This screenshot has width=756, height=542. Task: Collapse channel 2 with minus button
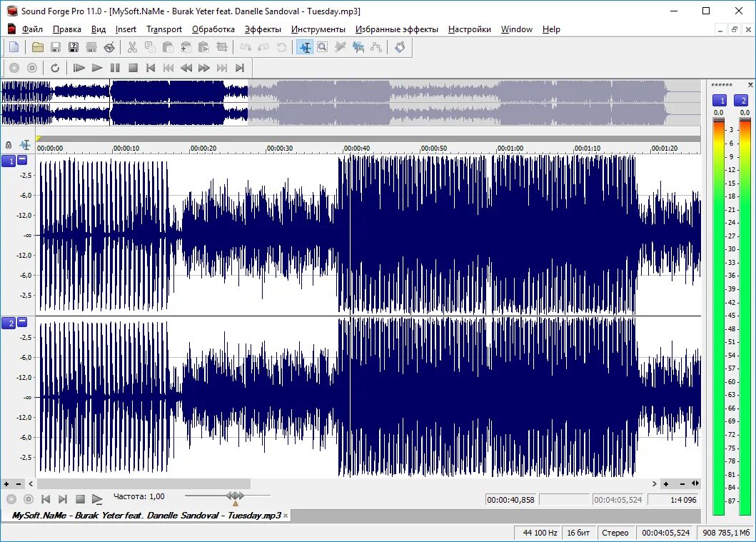[22, 321]
